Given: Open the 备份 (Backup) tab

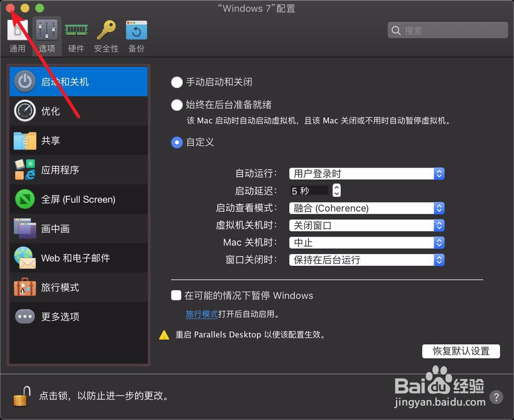Looking at the screenshot, I should tap(136, 36).
